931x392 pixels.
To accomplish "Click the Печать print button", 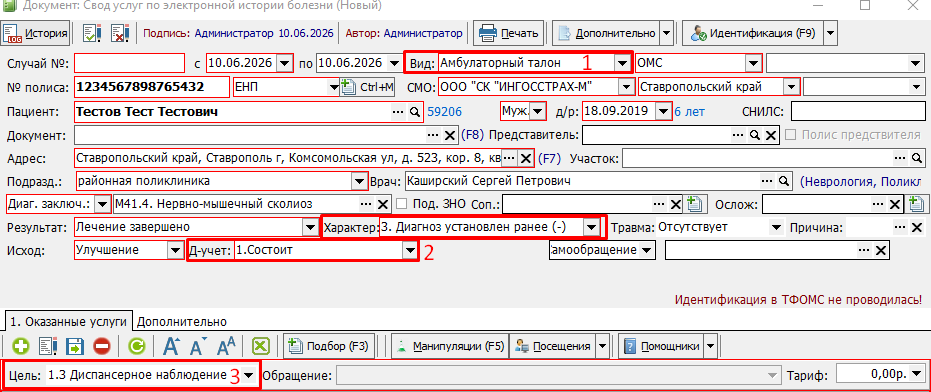I will tap(509, 33).
